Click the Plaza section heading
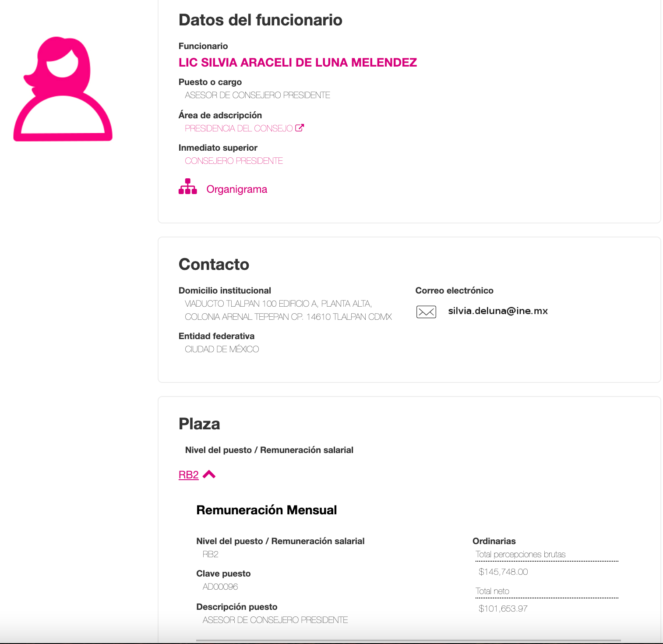This screenshot has height=644, width=663. click(x=199, y=424)
